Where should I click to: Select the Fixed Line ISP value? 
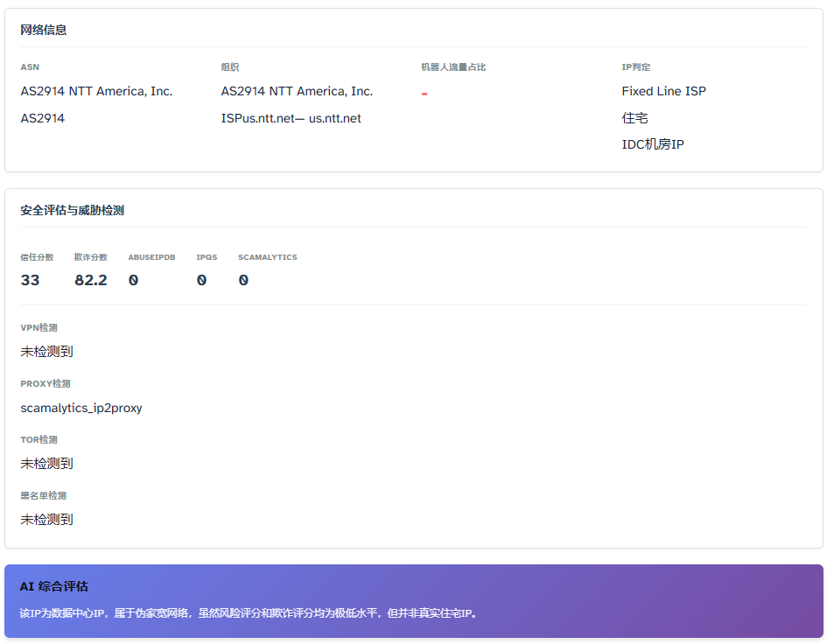tap(663, 91)
